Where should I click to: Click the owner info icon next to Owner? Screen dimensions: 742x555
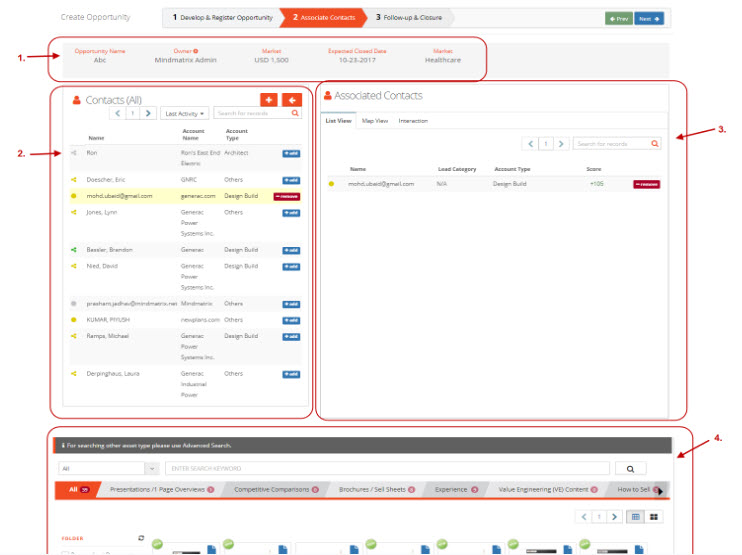[x=196, y=51]
